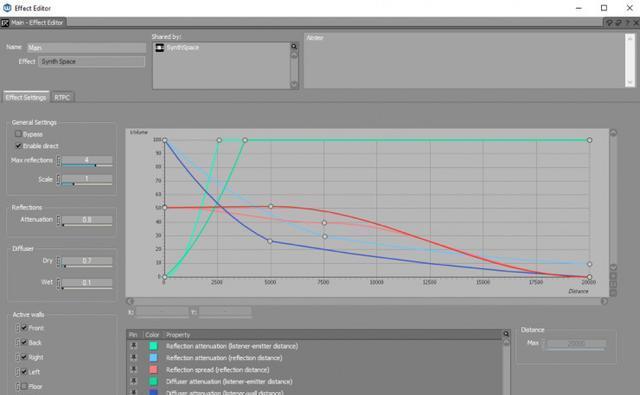Screen dimensions: 640x395
Task: Select the graph control point at 5000 on red curve
Action: coord(270,206)
